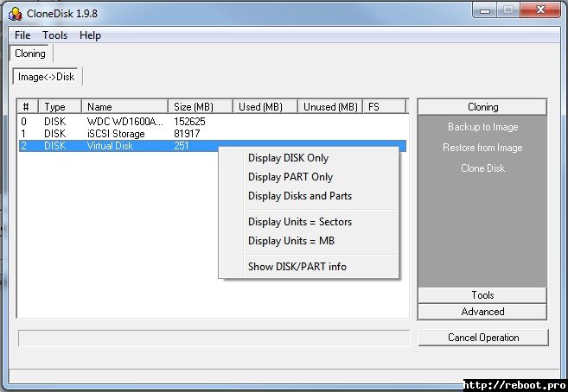The image size is (568, 392).
Task: Open the Help menu
Action: pos(90,35)
